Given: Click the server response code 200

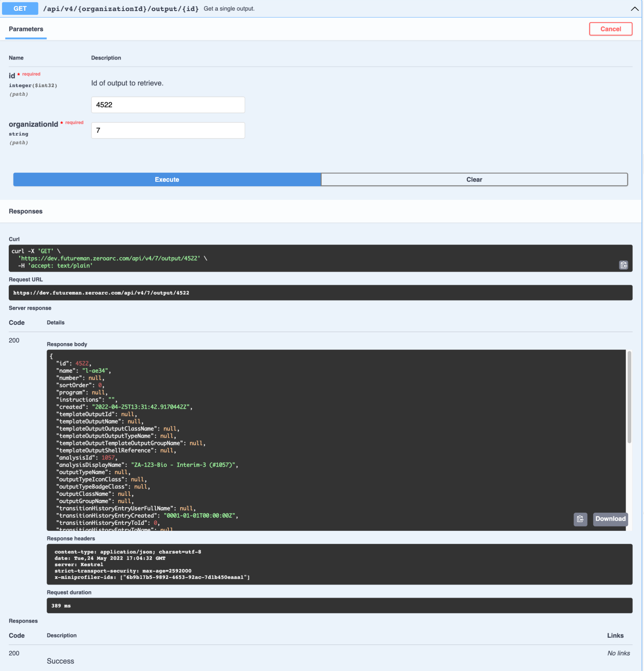Looking at the screenshot, I should point(14,340).
